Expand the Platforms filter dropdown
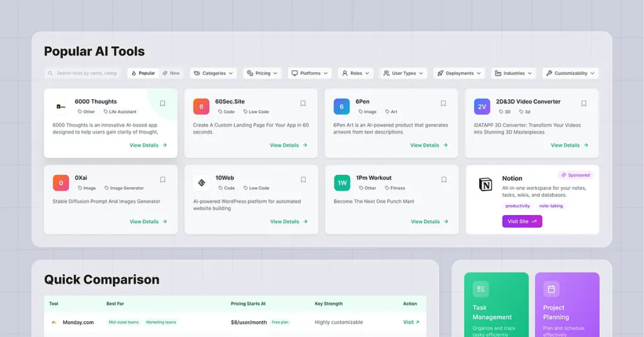 click(310, 73)
